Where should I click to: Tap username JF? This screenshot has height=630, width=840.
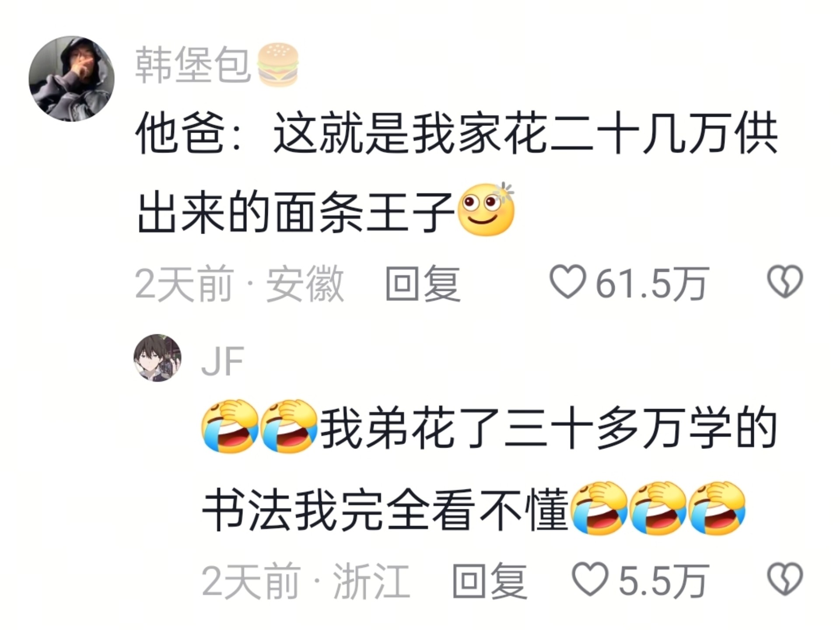coord(222,361)
